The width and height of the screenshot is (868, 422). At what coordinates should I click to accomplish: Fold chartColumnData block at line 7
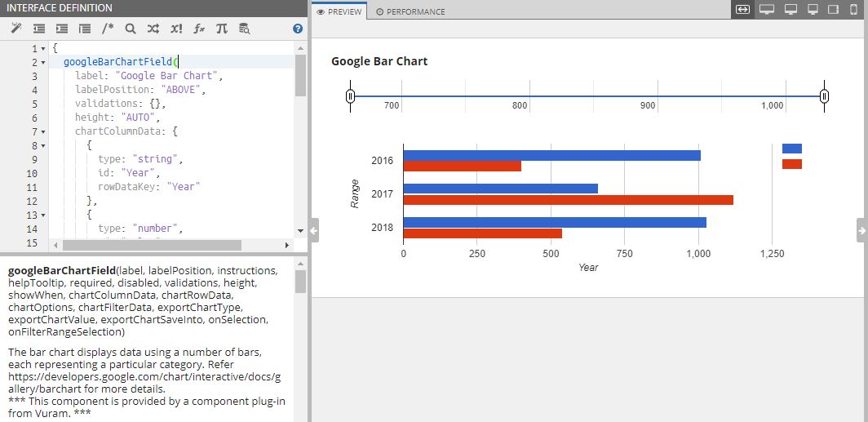tap(42, 132)
